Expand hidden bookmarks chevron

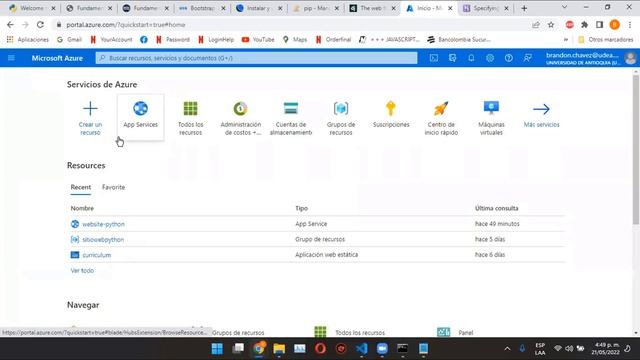(x=566, y=40)
